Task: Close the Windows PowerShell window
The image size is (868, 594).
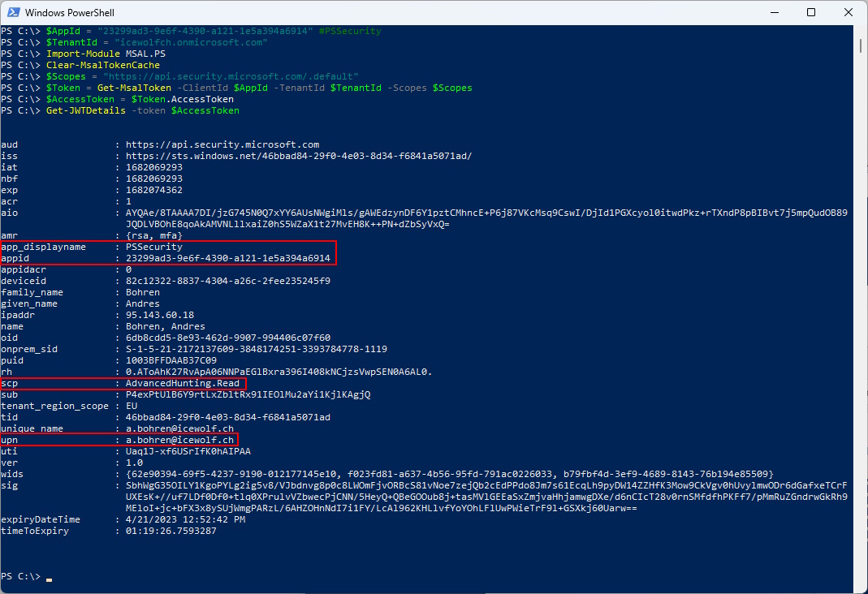Action: click(x=848, y=12)
